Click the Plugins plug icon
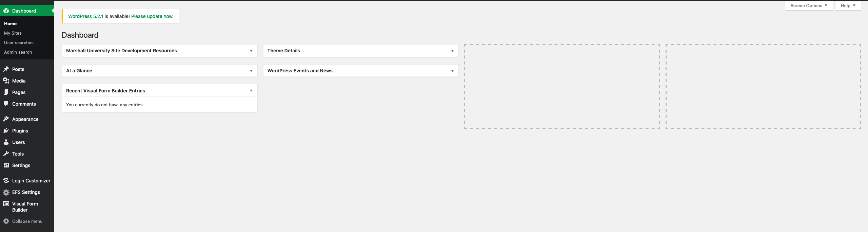The height and width of the screenshot is (232, 868). 6,131
